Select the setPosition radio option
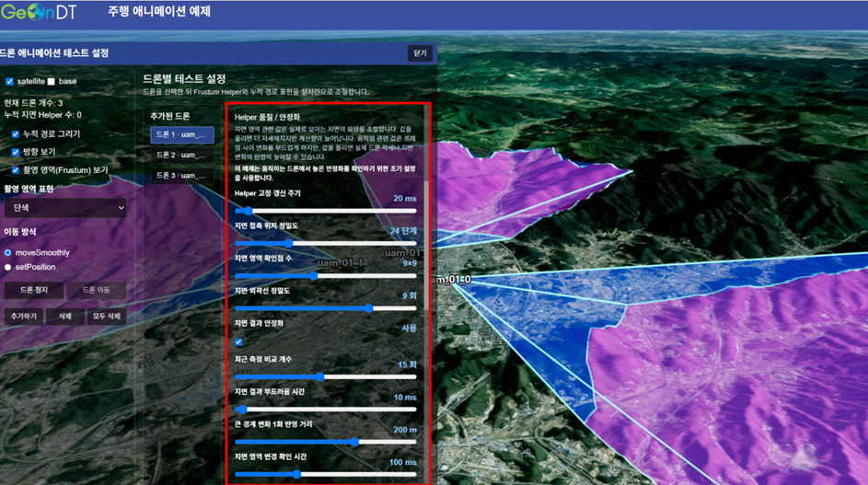The width and height of the screenshot is (868, 485). pos(7,267)
